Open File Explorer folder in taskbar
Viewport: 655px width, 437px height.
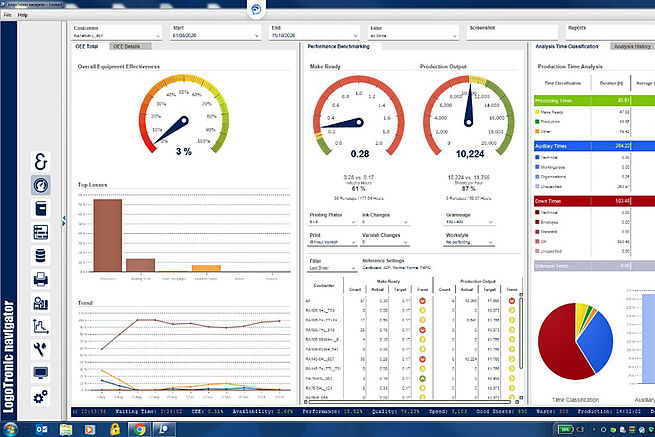click(x=66, y=429)
